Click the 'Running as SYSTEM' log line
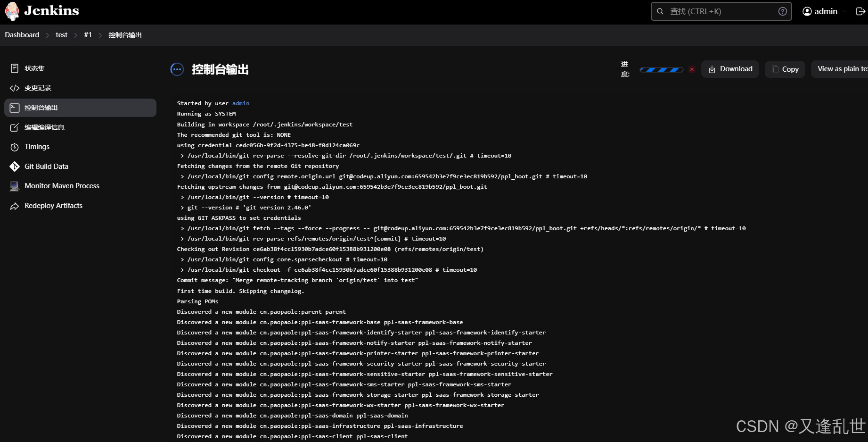Screen dimensions: 868x442 pos(206,114)
